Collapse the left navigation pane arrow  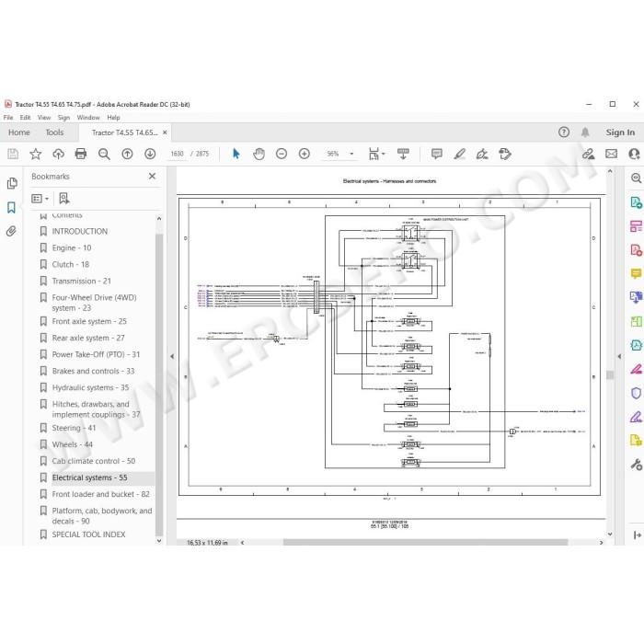click(172, 357)
